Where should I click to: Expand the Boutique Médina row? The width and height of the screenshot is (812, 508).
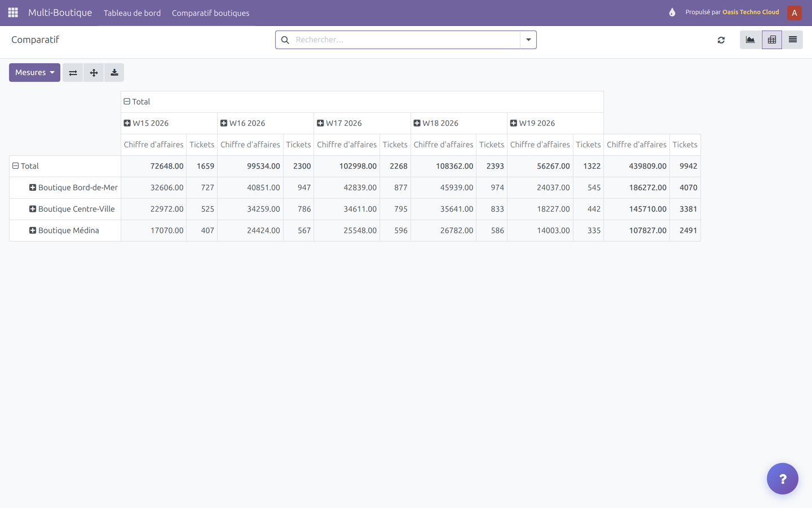tap(64, 230)
